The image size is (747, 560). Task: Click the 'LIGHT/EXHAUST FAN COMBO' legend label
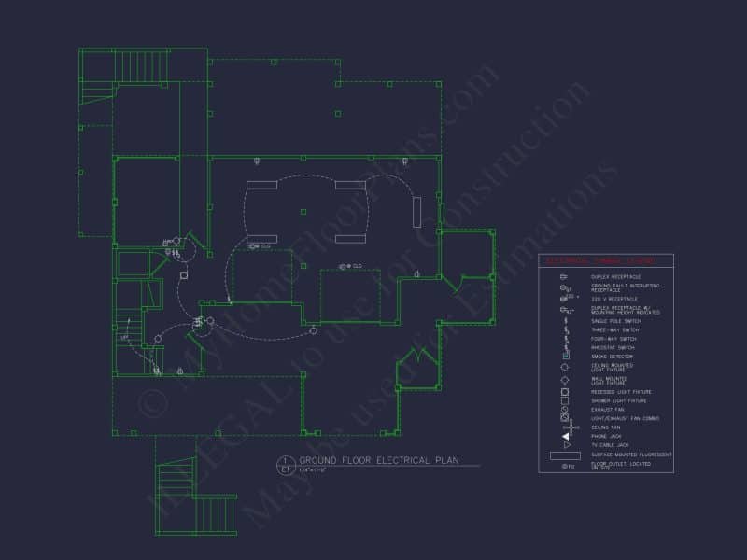626,418
